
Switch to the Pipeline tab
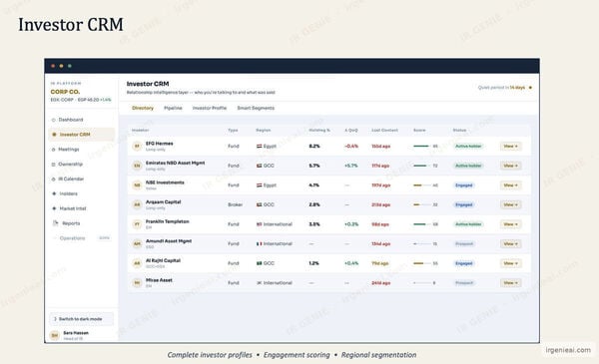[x=173, y=108]
